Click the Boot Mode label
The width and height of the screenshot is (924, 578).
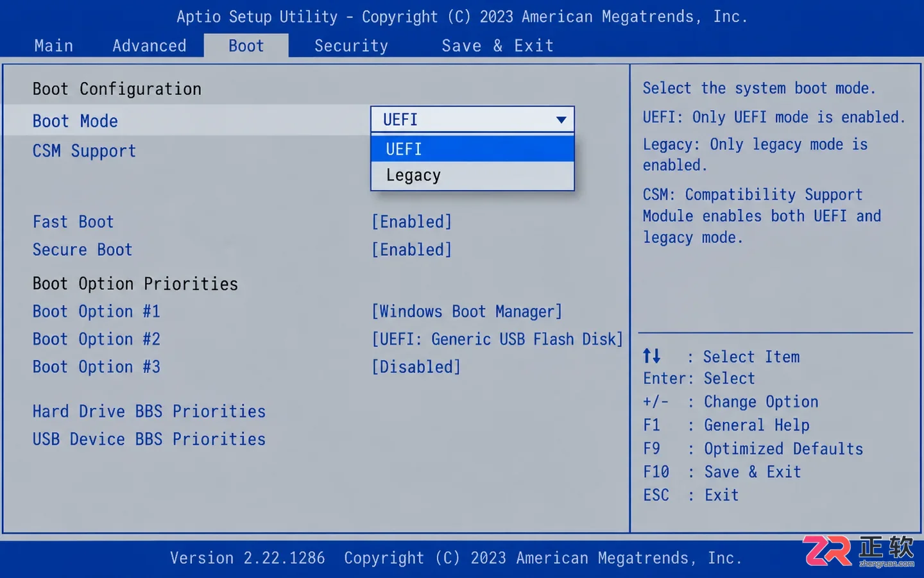[x=75, y=121]
